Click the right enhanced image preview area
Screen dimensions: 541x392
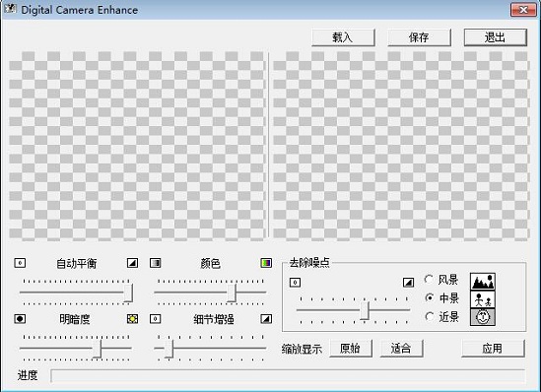pos(401,146)
